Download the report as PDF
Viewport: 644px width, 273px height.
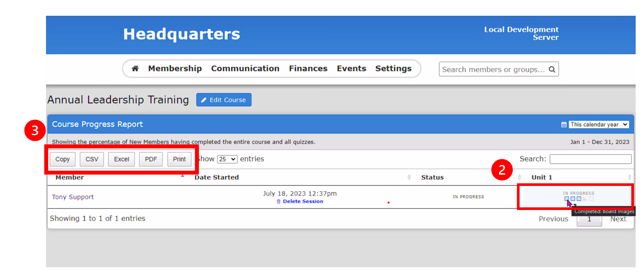(x=151, y=159)
